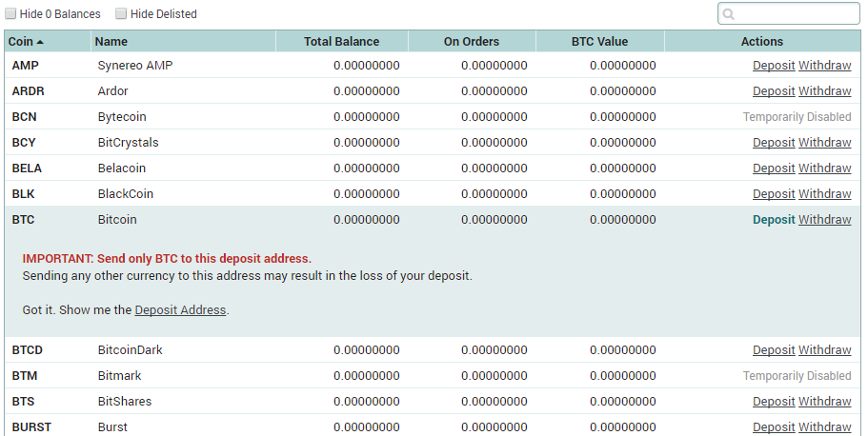Open Deposit for Synereo AMP
Viewport: 868px width, 436px height.
pos(773,66)
